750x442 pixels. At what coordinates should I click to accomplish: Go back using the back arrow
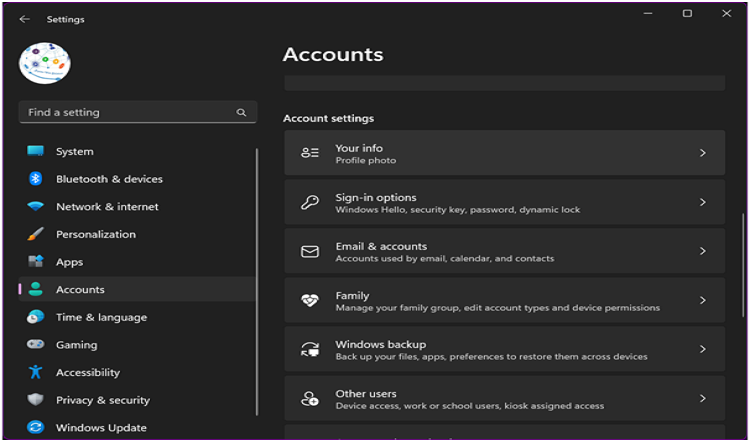pos(24,19)
